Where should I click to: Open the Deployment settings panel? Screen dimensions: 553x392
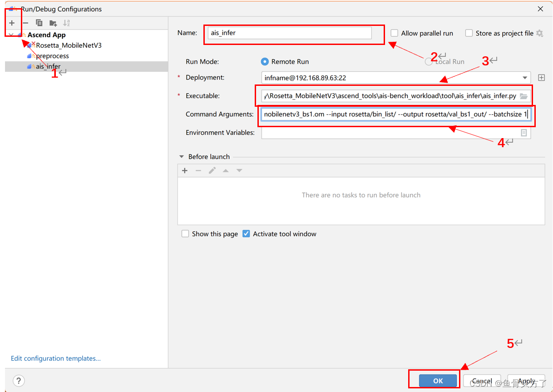(x=542, y=77)
